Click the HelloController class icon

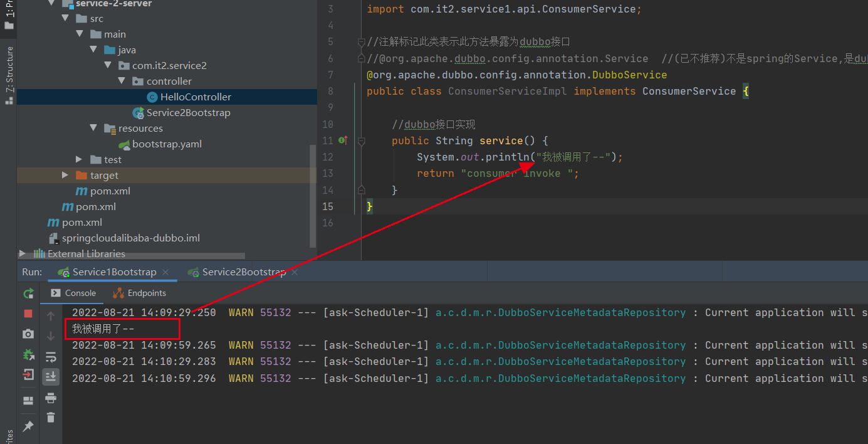point(152,97)
